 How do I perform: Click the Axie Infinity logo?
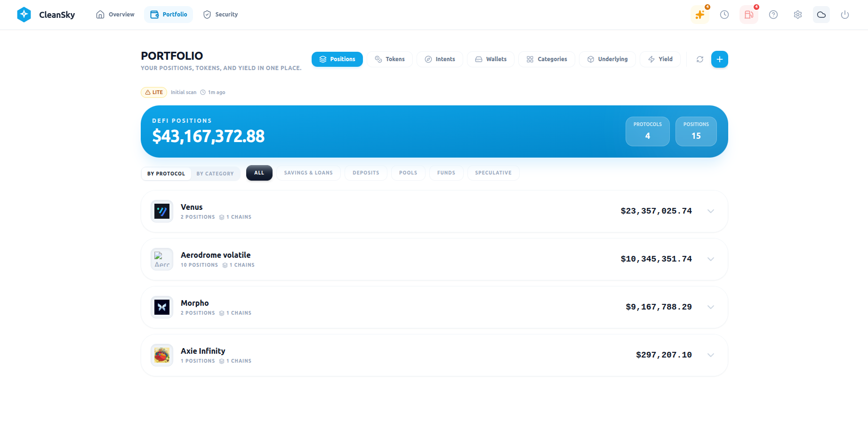[x=162, y=356]
